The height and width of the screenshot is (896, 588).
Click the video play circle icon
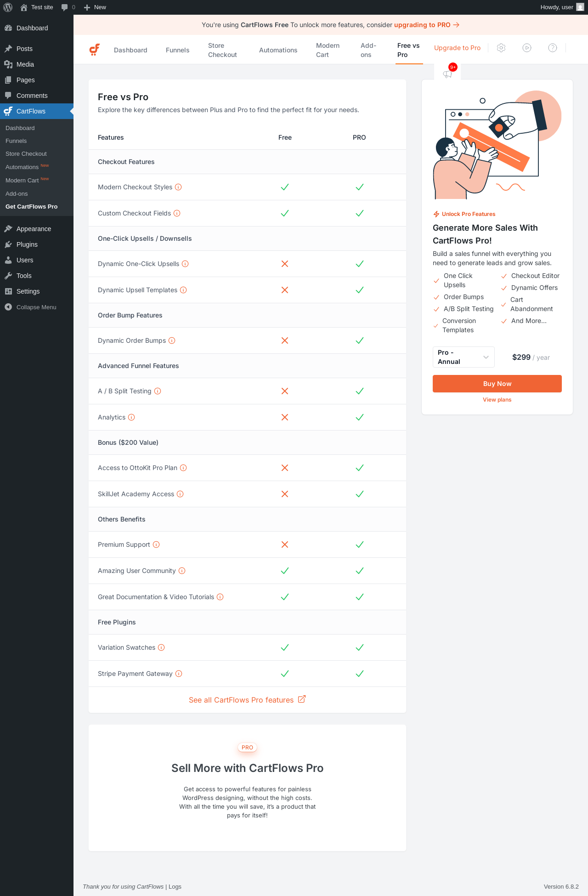click(x=527, y=48)
